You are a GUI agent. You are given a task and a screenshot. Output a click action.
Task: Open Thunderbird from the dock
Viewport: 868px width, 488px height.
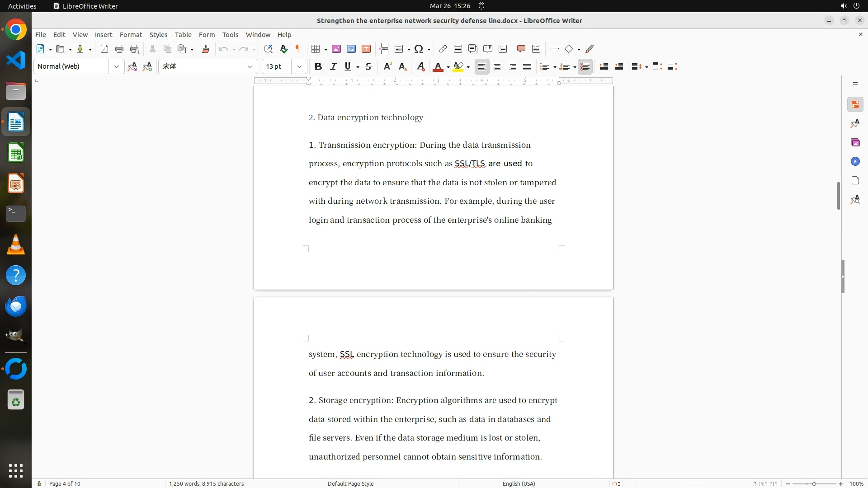click(x=16, y=306)
